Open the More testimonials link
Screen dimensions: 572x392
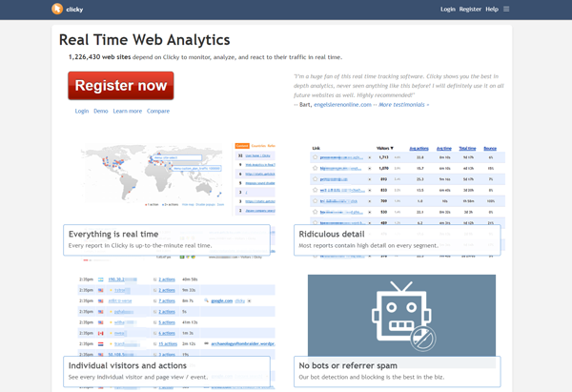point(403,105)
